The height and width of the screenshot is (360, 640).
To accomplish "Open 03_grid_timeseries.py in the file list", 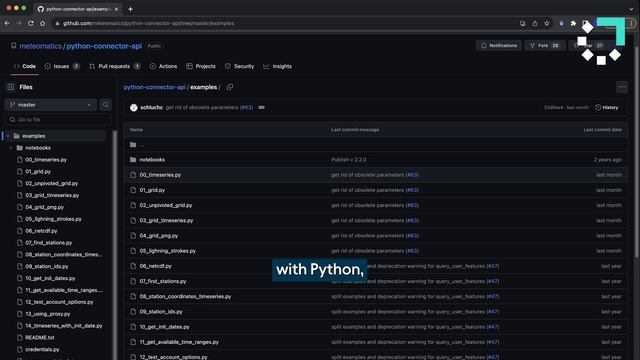I will [167, 220].
